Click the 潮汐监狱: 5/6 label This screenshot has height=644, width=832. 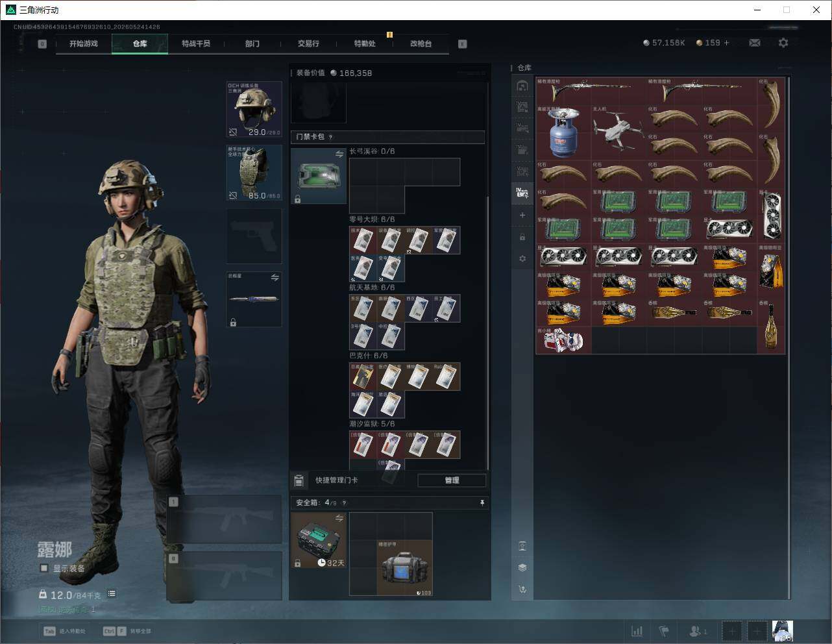pyautogui.click(x=372, y=424)
